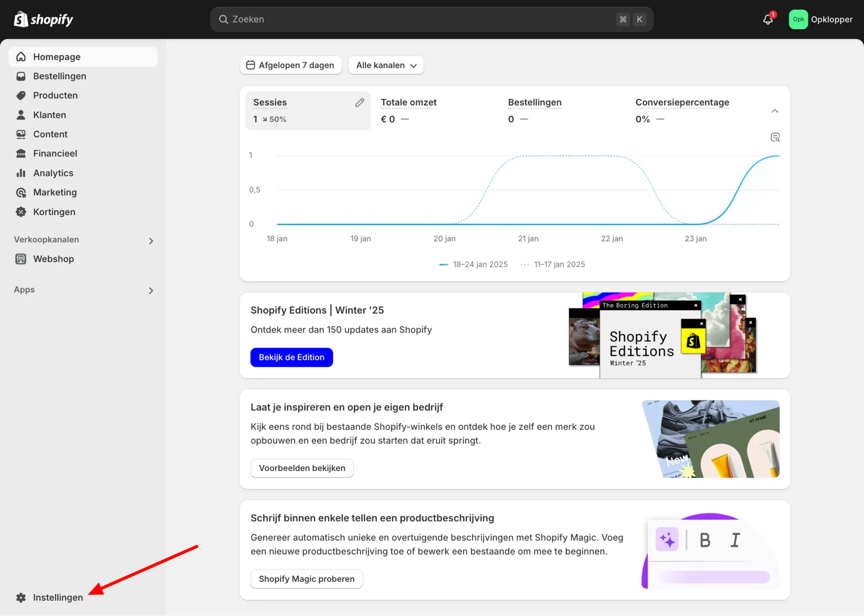
Task: Click the Verkoopkanalen section label
Action: (x=47, y=240)
